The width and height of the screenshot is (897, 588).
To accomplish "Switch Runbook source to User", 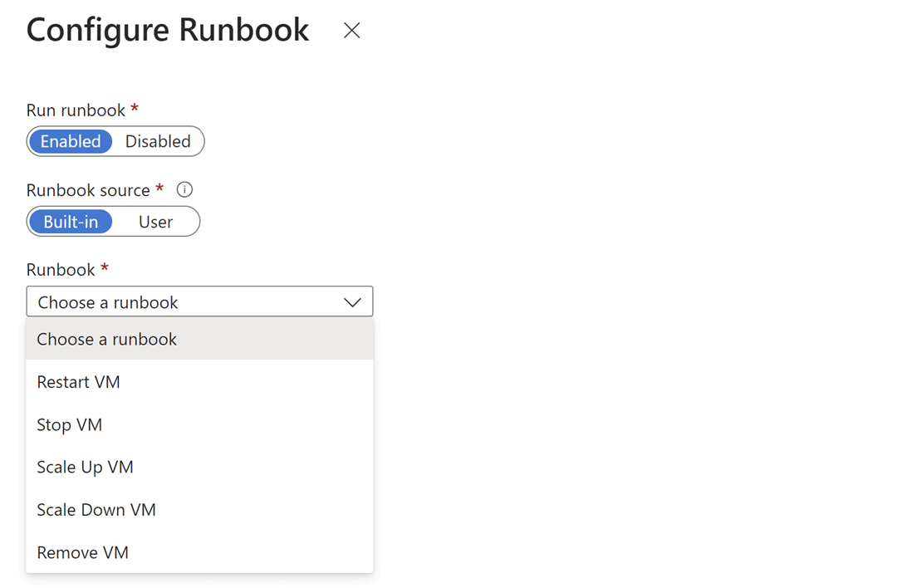I will pyautogui.click(x=154, y=222).
